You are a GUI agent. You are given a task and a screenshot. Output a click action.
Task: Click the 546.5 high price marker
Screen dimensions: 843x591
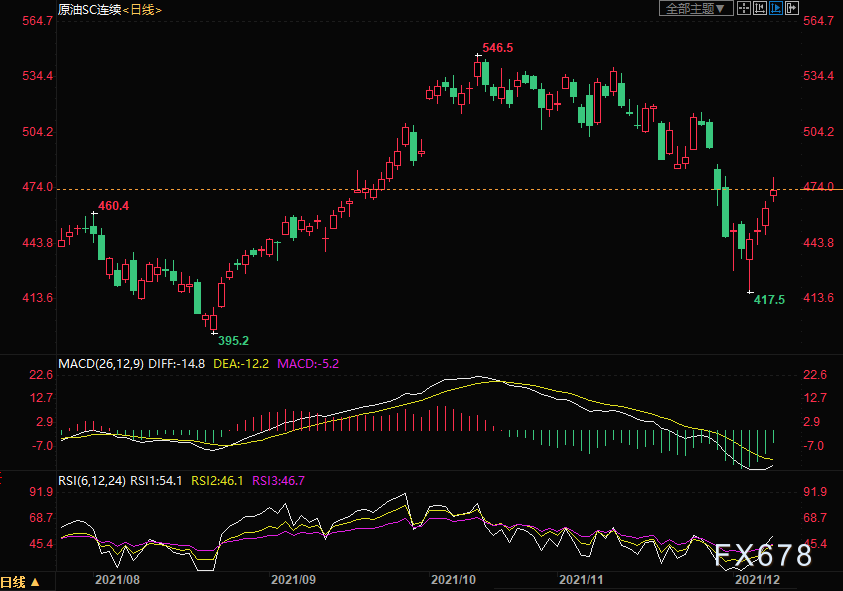497,48
